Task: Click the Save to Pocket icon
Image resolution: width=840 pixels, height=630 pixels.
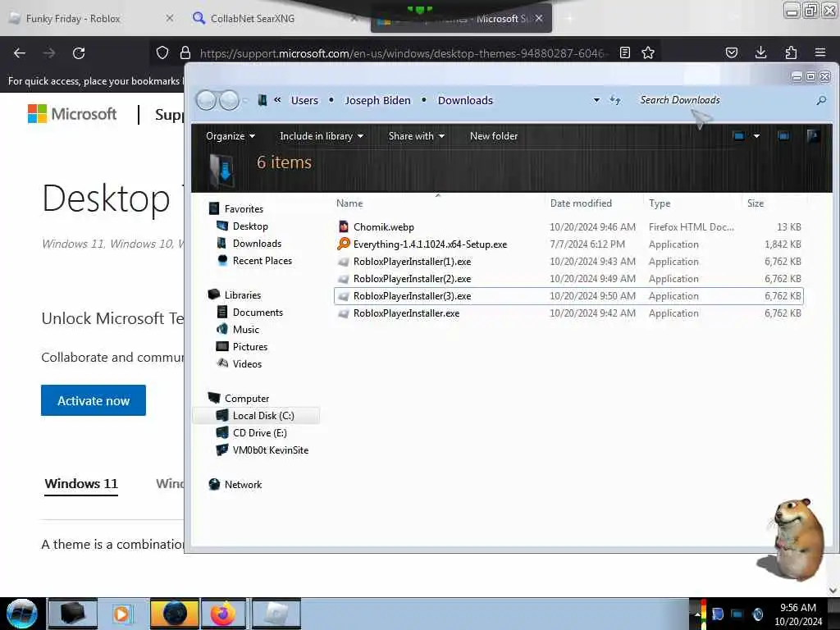Action: click(731, 52)
